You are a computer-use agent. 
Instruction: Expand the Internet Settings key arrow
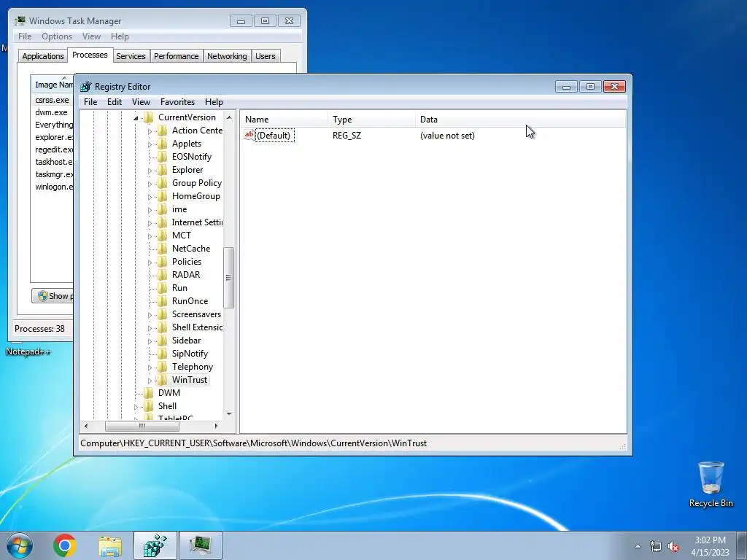(150, 223)
